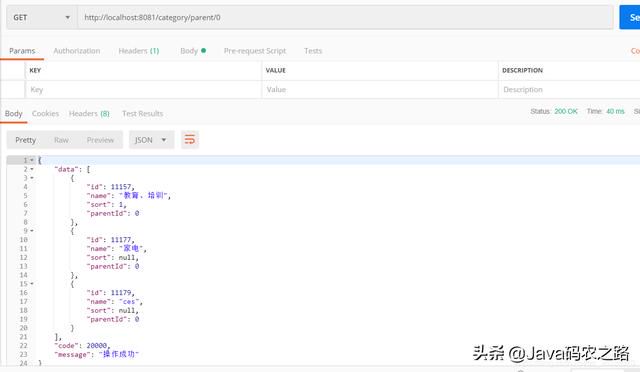Select the Raw view button
640x372 pixels.
tap(61, 140)
